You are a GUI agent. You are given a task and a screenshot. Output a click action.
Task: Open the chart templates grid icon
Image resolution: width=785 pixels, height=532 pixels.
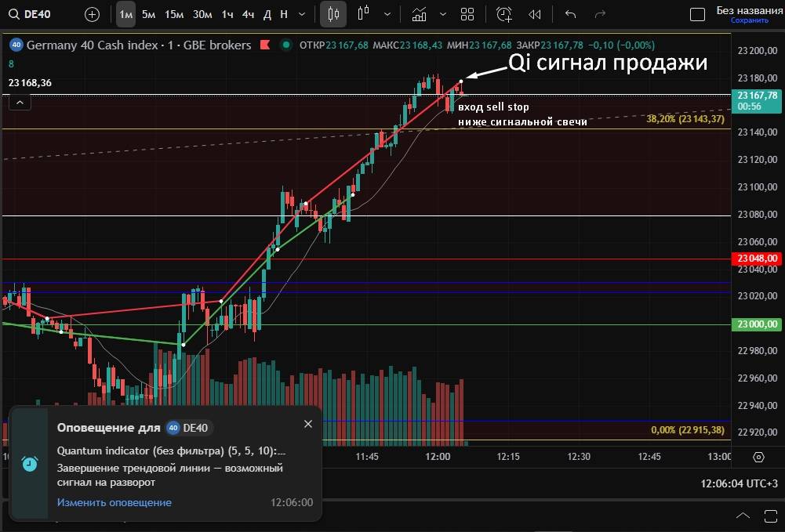[467, 14]
